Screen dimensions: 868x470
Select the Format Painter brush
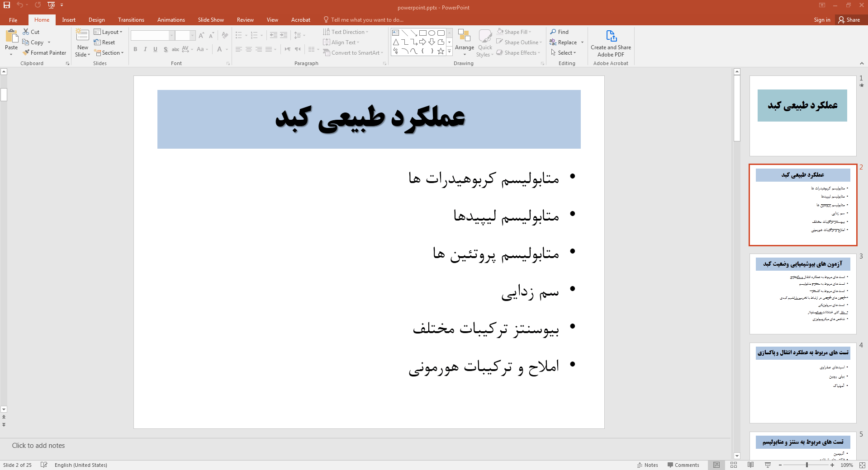(44, 53)
